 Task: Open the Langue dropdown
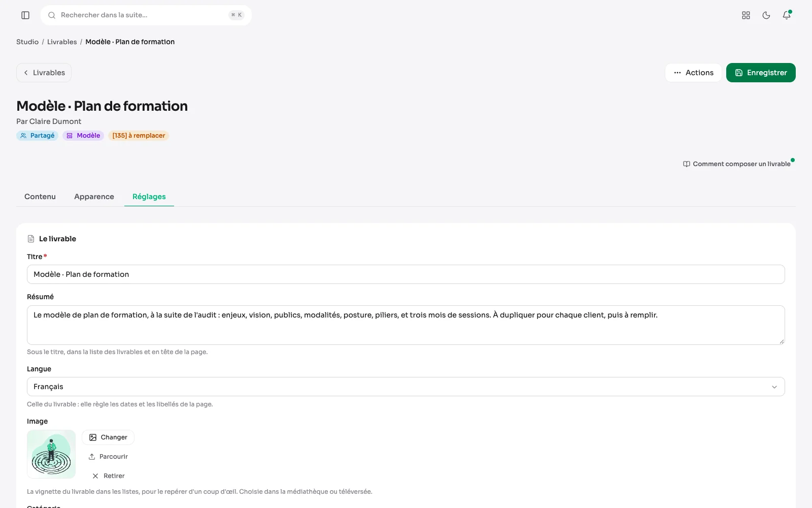(x=406, y=387)
